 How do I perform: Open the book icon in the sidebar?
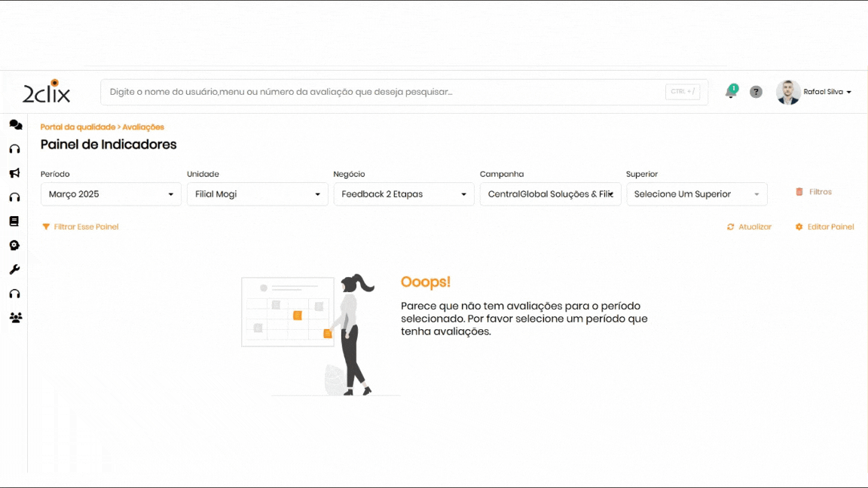point(14,221)
